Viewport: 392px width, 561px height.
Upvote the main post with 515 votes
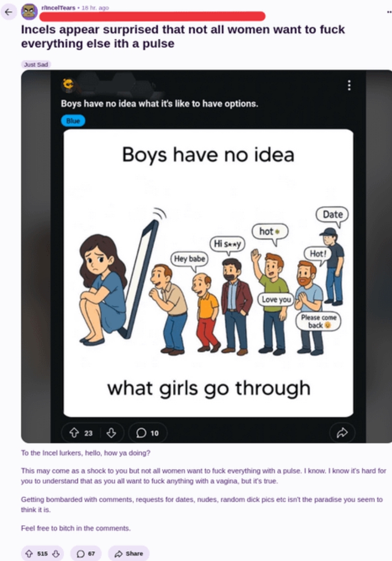[x=29, y=554]
